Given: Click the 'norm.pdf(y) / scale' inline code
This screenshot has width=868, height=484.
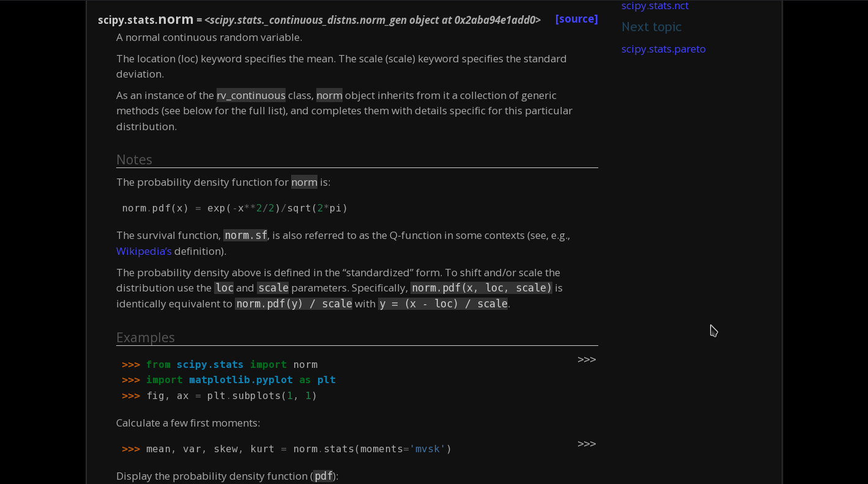Looking at the screenshot, I should point(294,304).
